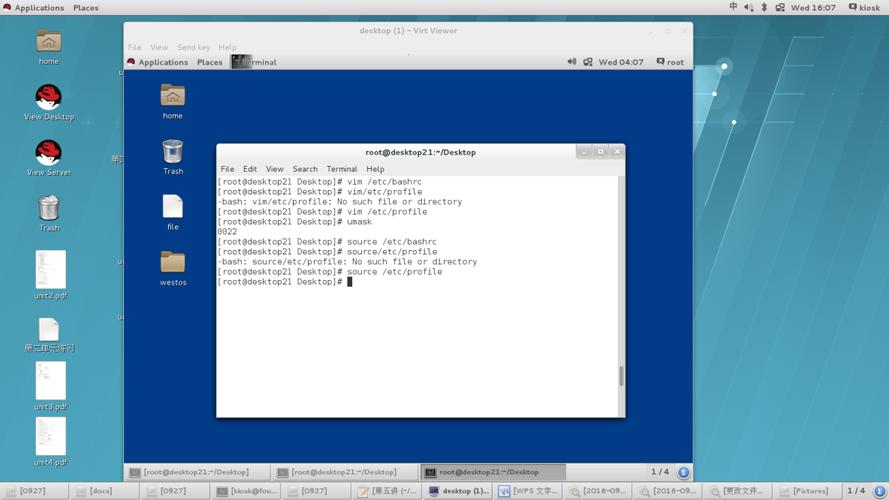Viewport: 889px width, 500px height.
Task: Click the 'vim /etc/bashrc' command line
Action: click(x=319, y=182)
